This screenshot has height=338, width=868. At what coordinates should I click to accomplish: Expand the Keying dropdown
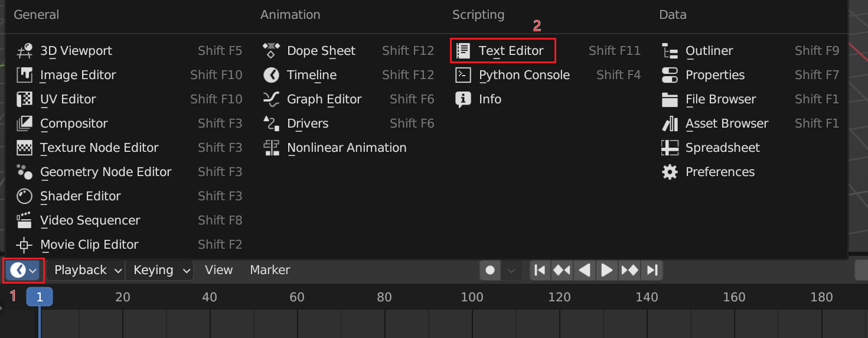pos(159,270)
